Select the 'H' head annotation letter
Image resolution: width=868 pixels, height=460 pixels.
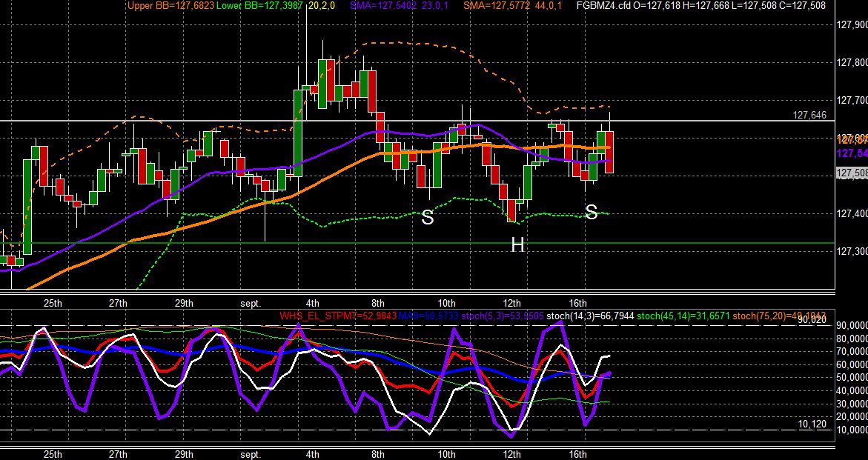pyautogui.click(x=517, y=245)
